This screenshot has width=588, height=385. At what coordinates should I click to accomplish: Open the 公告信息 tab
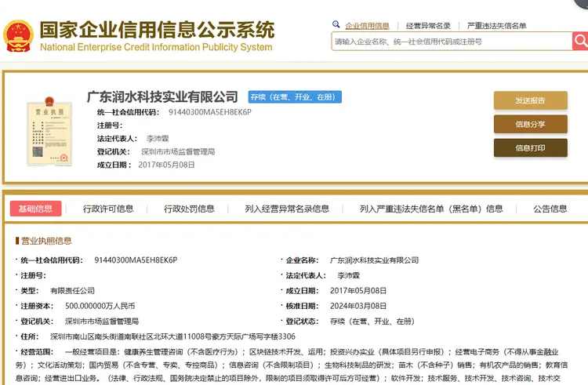[550, 209]
